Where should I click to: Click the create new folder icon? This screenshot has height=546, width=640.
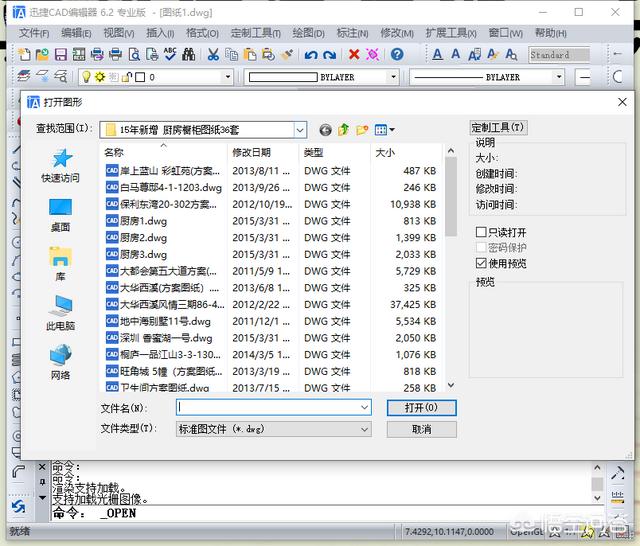[362, 129]
